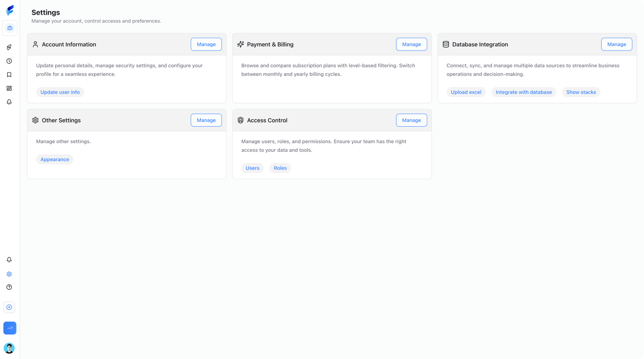Viewport: 644px width, 359px height.
Task: Open the dashboard grid icon
Action: pyautogui.click(x=9, y=88)
